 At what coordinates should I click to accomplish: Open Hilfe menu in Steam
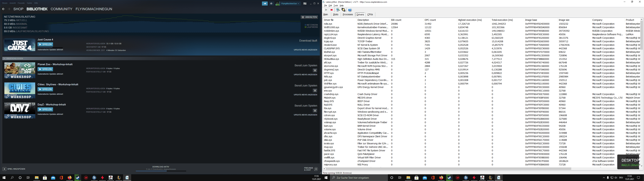[36, 3]
